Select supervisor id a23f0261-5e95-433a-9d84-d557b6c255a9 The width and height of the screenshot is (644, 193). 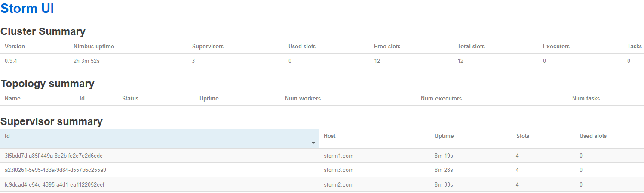55,170
